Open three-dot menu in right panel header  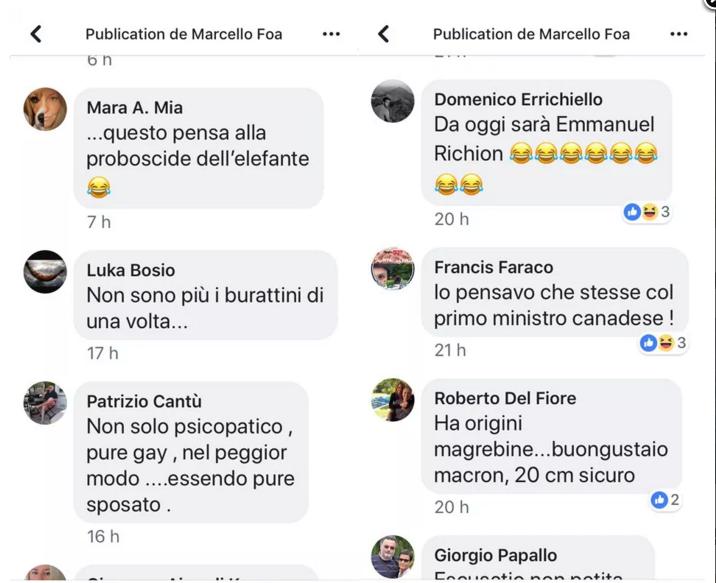point(679,34)
